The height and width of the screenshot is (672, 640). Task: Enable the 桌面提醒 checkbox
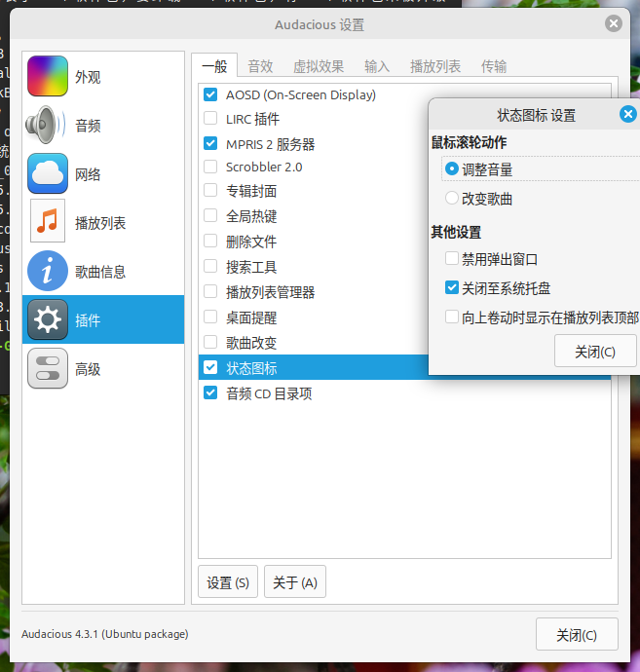(210, 317)
